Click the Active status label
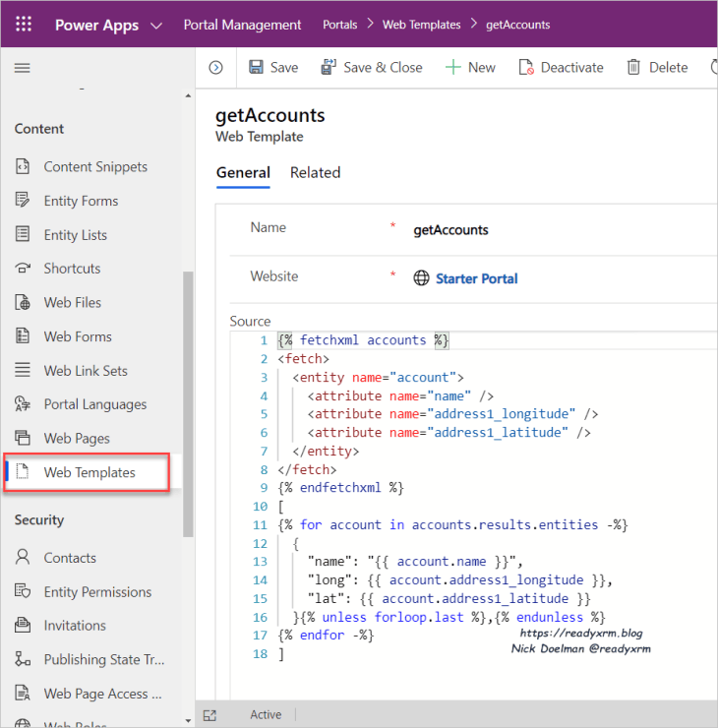The height and width of the screenshot is (728, 718). point(266,714)
